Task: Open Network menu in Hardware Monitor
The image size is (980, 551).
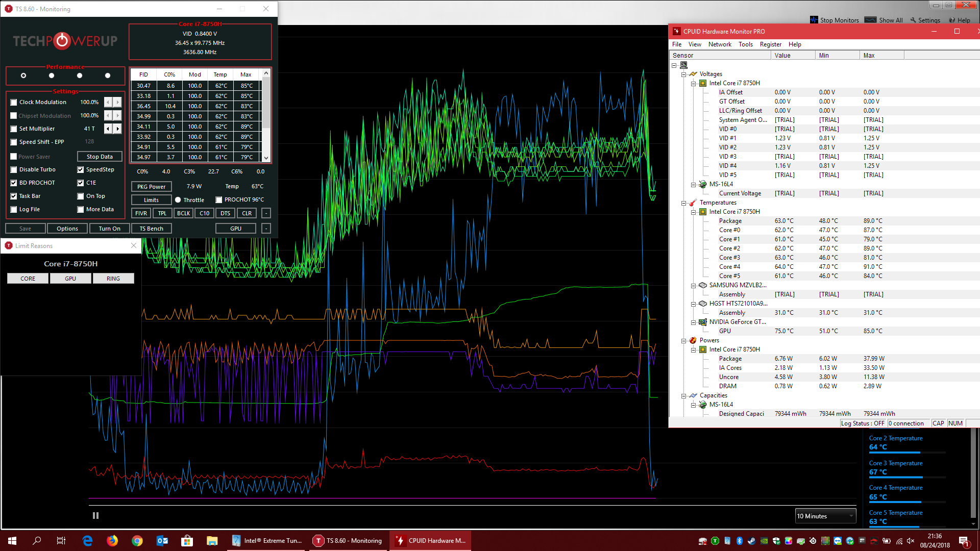Action: pos(720,44)
